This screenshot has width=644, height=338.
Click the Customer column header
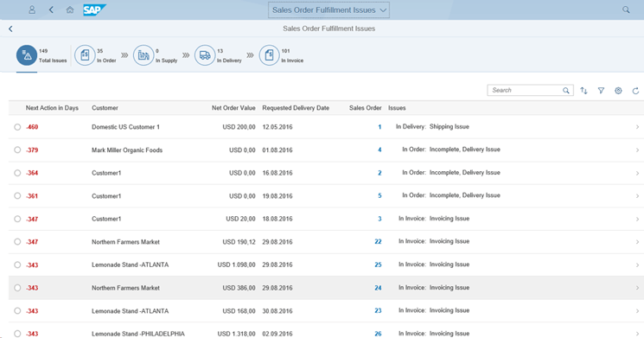105,108
